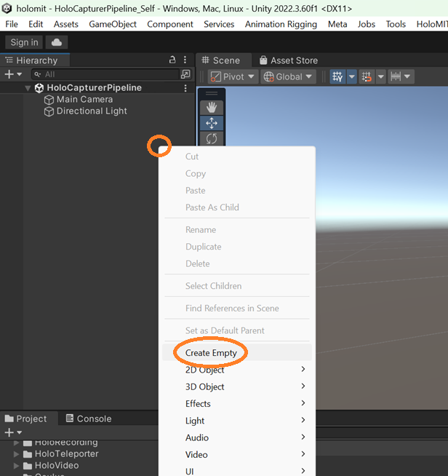Select the Hand view tool
448x476 pixels.
212,107
